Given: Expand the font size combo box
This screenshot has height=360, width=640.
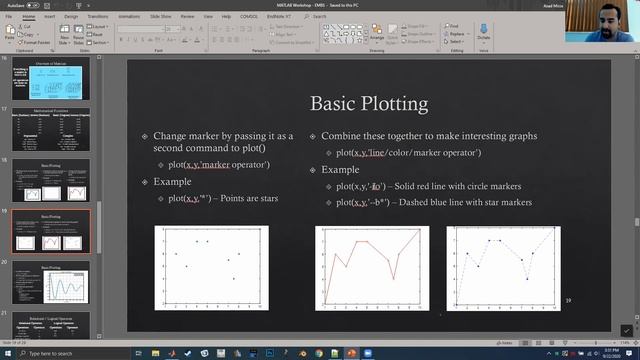Looking at the screenshot, I should pos(177,29).
